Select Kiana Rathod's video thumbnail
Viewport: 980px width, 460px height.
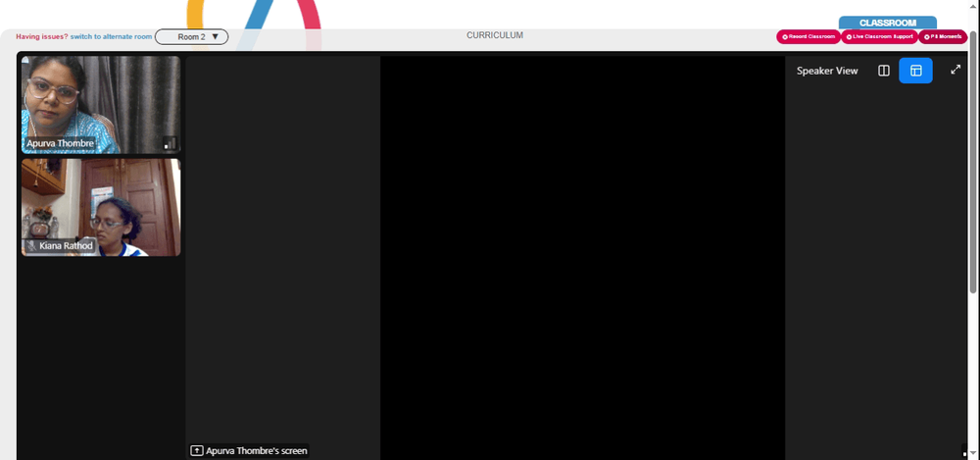coord(101,207)
